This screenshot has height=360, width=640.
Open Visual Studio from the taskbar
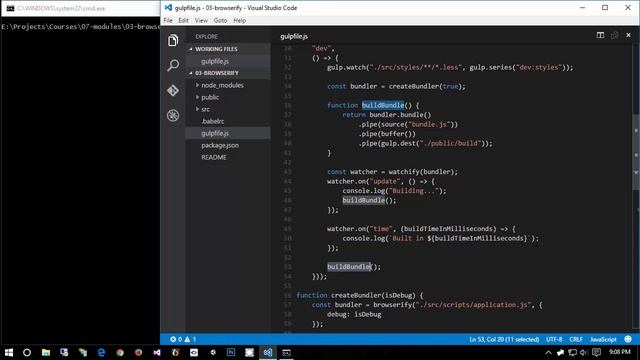tap(157, 352)
